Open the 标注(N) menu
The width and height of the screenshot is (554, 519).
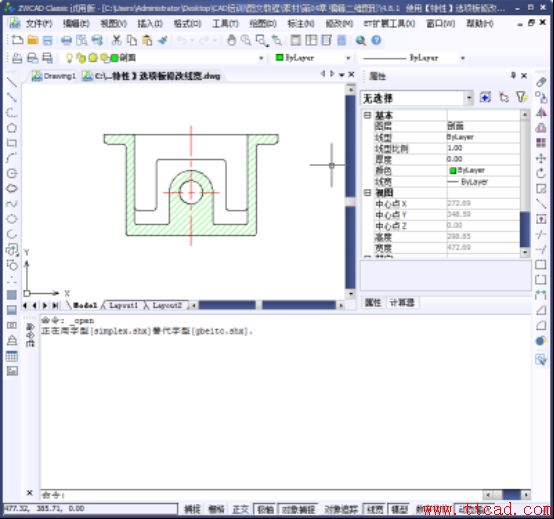tap(301, 24)
